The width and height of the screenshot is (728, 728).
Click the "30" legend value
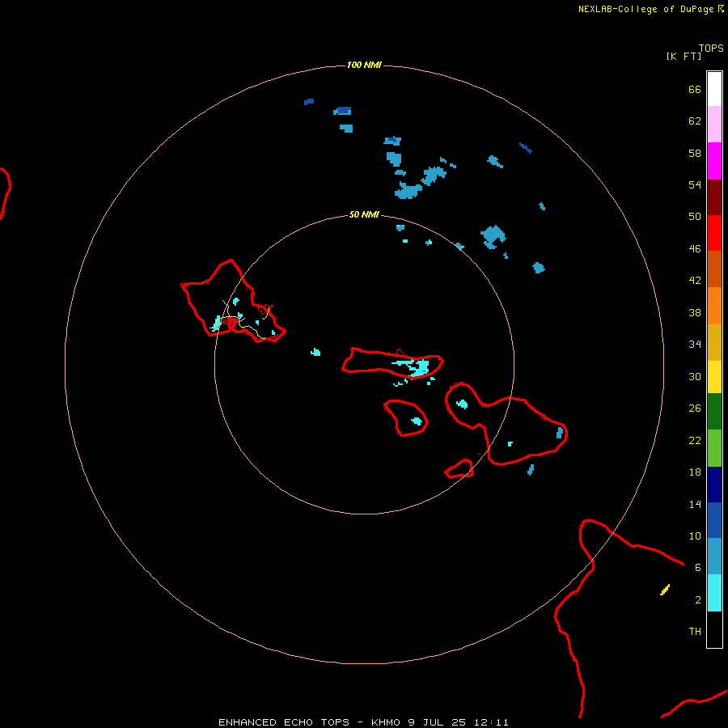(695, 376)
